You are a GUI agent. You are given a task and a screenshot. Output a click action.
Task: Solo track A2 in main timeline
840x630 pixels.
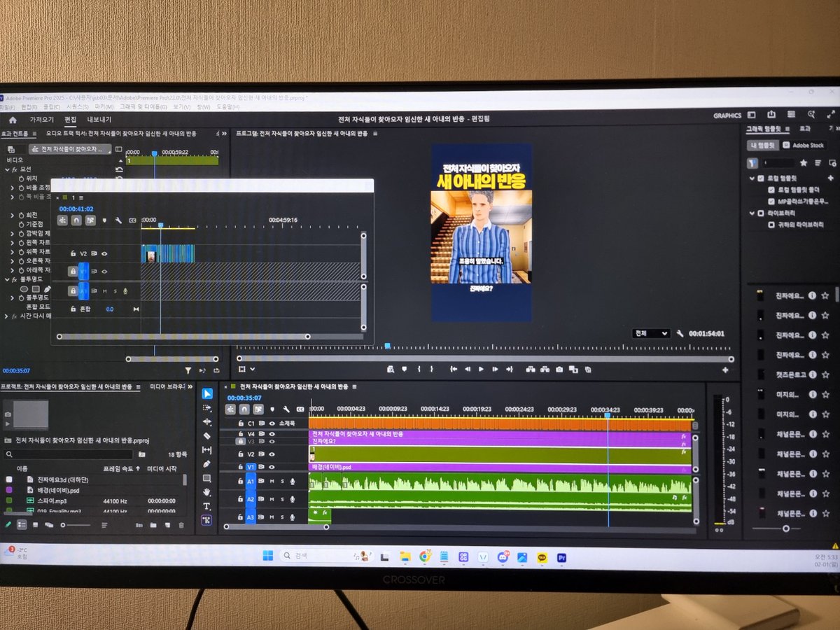[281, 500]
